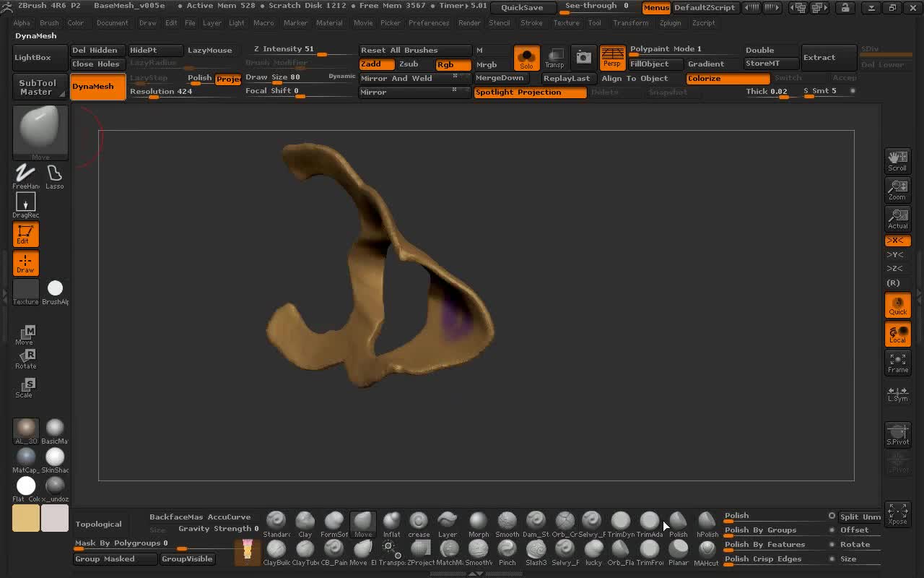Click Reset All Brushes

click(415, 51)
